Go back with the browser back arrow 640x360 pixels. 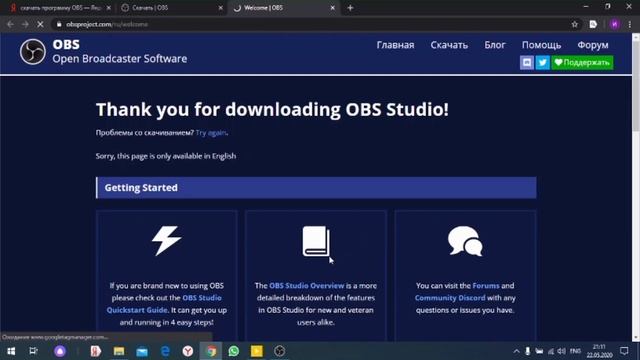pyautogui.click(x=10, y=24)
